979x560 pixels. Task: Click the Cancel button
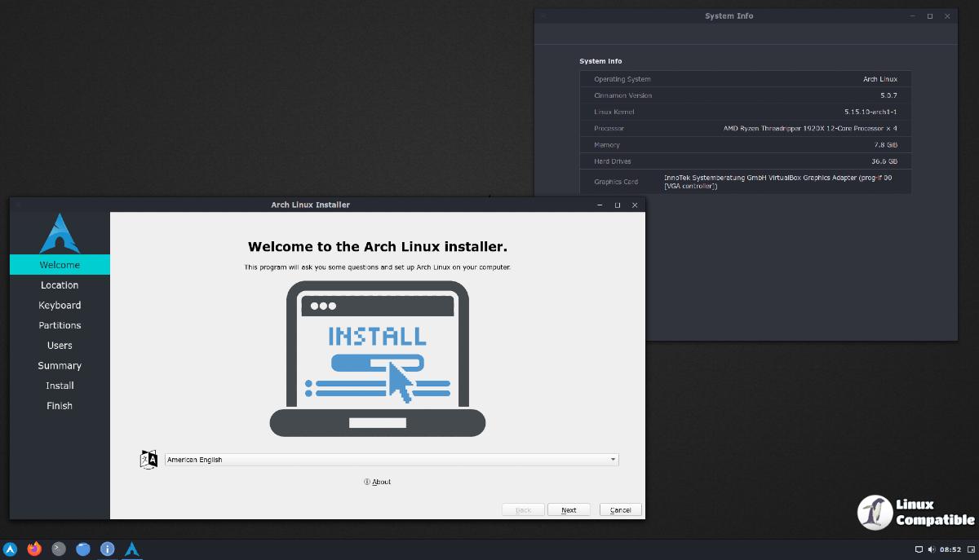coord(620,510)
